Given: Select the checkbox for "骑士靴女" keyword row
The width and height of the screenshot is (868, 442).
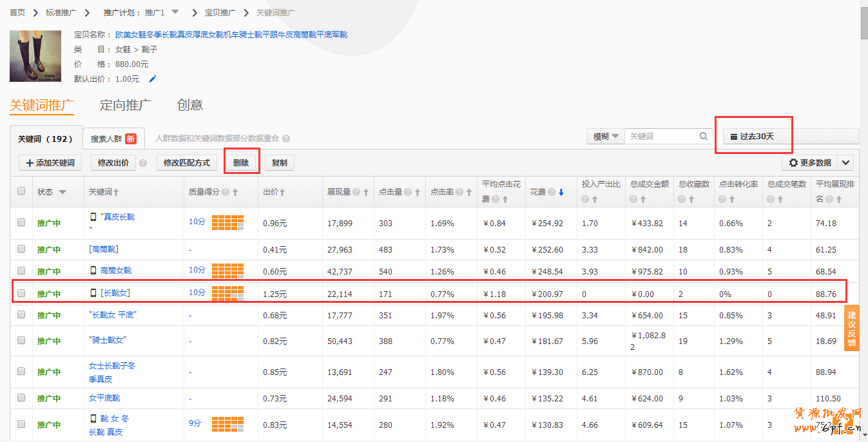Looking at the screenshot, I should 21,340.
